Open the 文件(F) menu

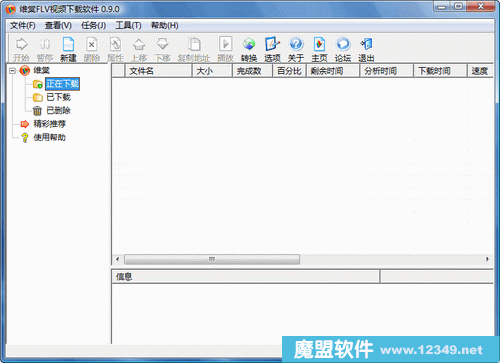23,25
